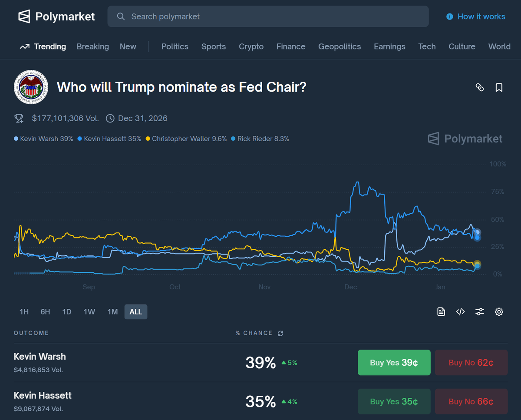Click the Fed seal market thumbnail
521x420 pixels.
30,87
